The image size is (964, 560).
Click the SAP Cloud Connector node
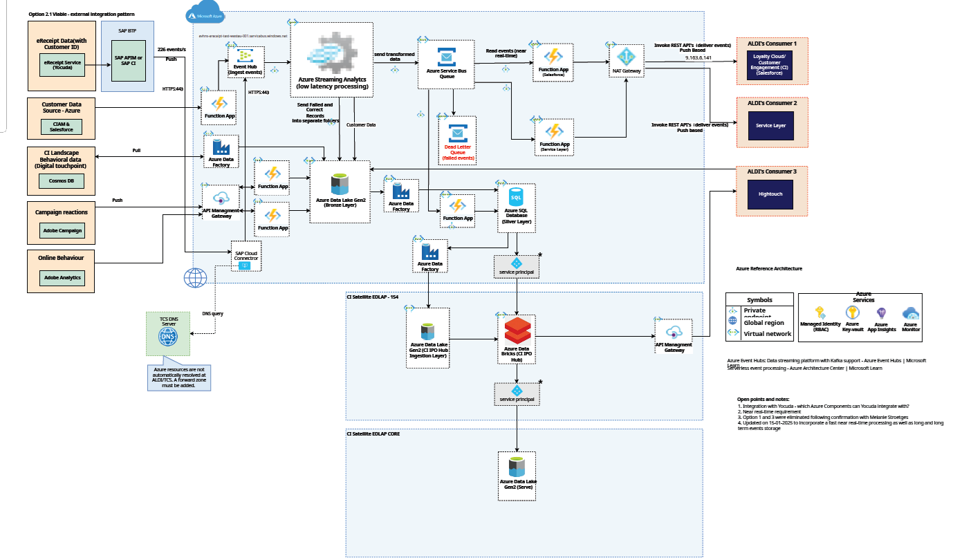coord(246,256)
